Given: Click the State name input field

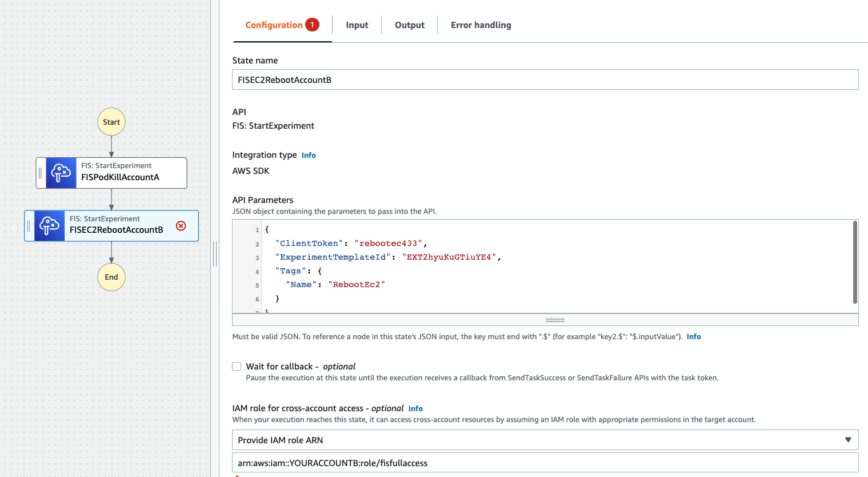Looking at the screenshot, I should click(545, 79).
